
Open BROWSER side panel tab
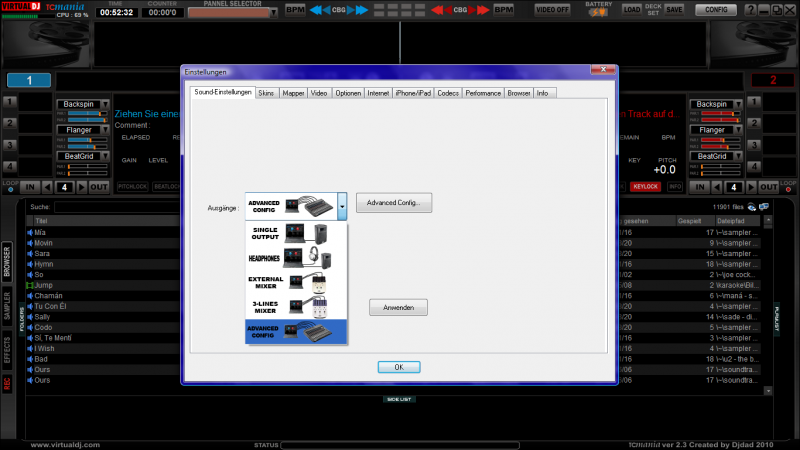(7, 261)
